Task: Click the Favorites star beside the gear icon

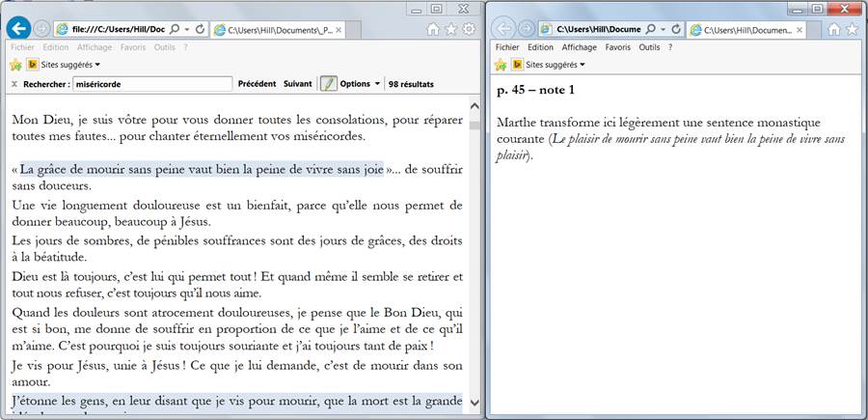Action: [450, 29]
